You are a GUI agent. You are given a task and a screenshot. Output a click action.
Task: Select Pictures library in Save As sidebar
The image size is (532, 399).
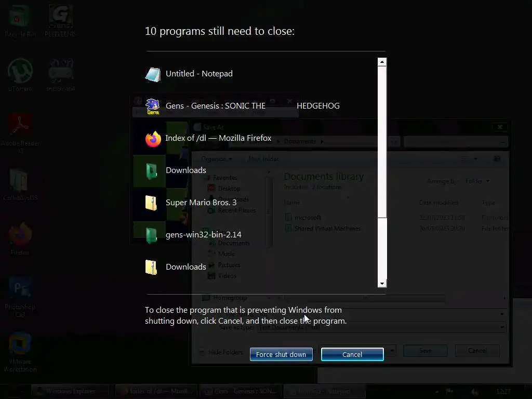point(224,264)
